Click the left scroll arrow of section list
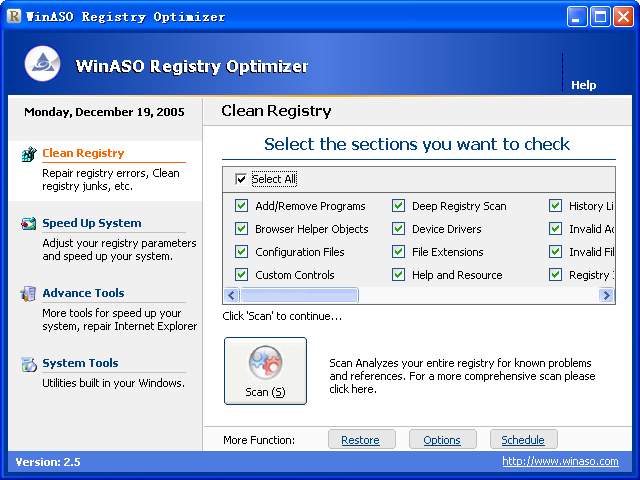Viewport: 640px width, 480px height. (x=231, y=295)
